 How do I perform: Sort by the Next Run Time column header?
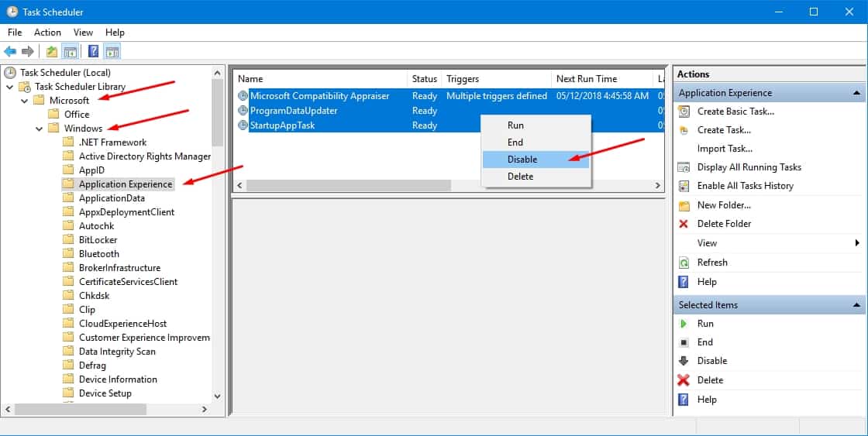coord(602,79)
